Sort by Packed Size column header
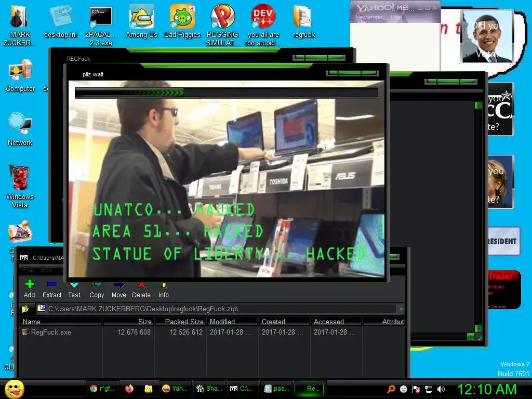 click(180, 322)
